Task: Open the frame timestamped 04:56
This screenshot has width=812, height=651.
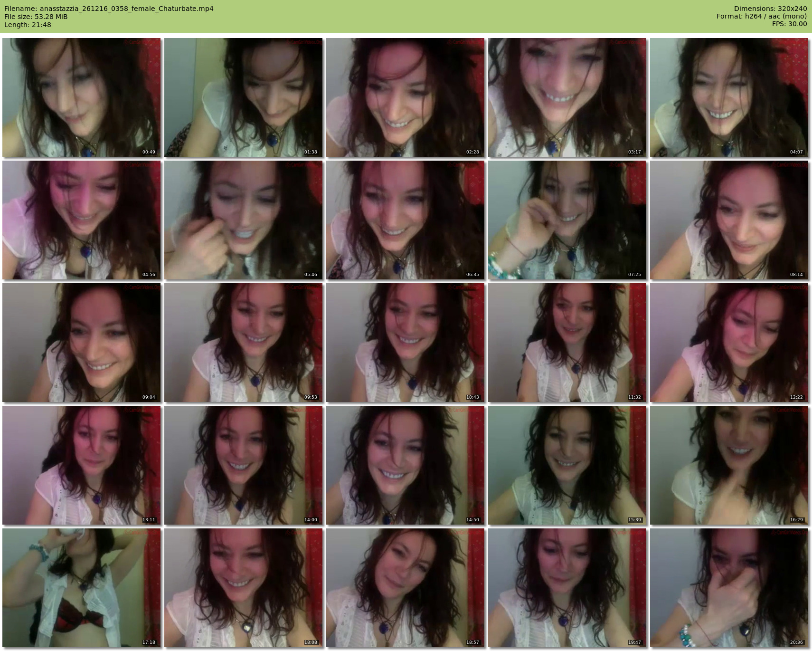Action: (x=81, y=220)
